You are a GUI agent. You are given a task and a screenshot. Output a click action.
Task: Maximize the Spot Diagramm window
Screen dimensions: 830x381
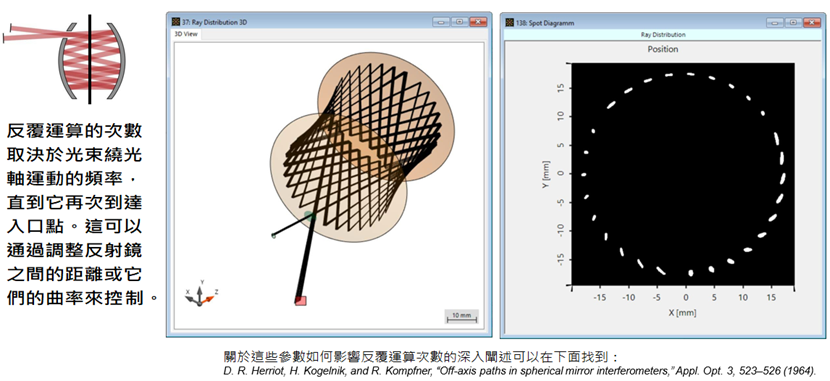pyautogui.click(x=792, y=22)
